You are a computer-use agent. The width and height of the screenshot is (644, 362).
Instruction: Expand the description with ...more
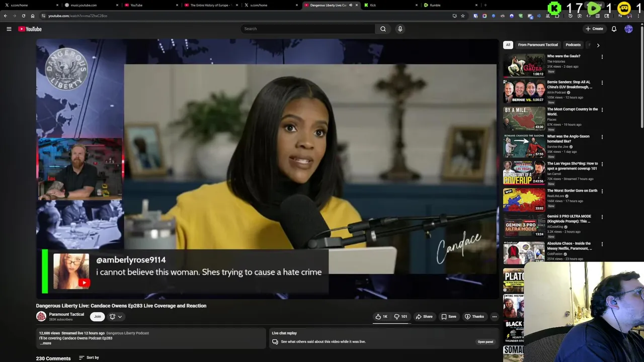pos(45,343)
